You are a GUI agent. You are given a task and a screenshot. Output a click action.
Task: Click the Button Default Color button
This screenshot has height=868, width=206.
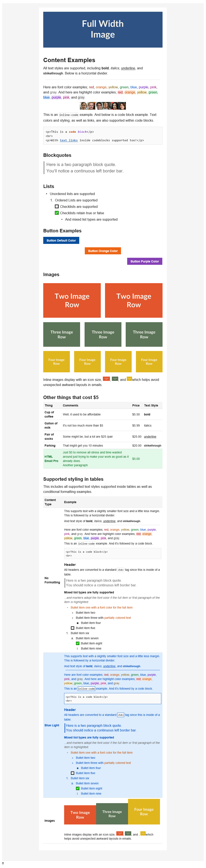coord(61,240)
